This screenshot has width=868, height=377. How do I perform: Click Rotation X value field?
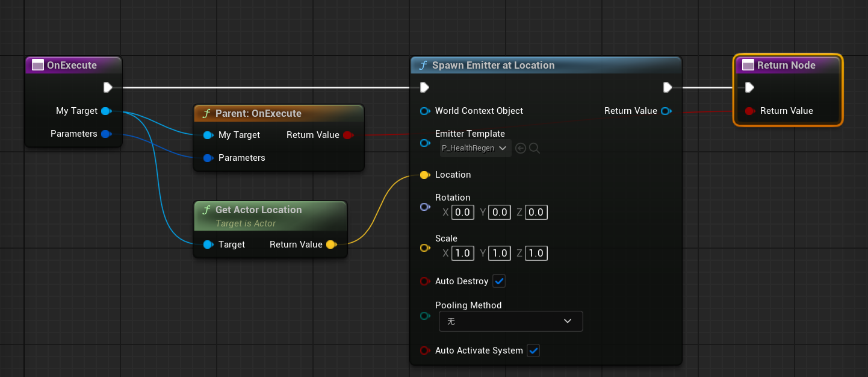463,212
